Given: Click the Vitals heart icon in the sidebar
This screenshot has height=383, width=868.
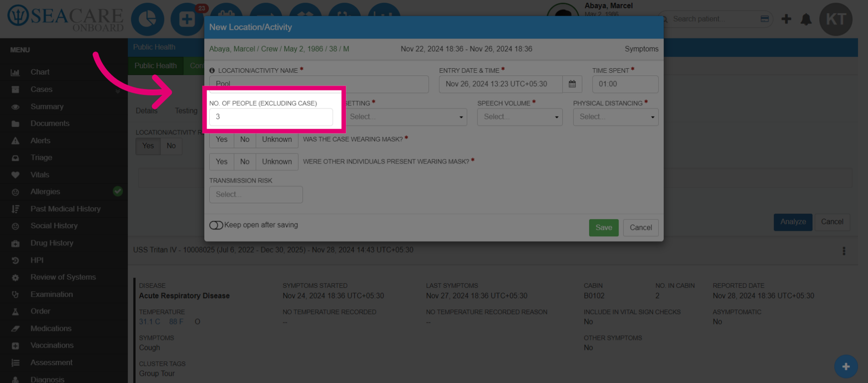Looking at the screenshot, I should pos(15,175).
